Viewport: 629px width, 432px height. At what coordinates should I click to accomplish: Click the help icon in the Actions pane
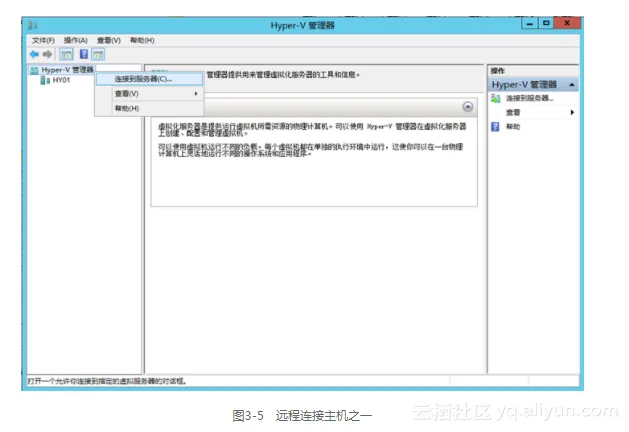pos(495,127)
